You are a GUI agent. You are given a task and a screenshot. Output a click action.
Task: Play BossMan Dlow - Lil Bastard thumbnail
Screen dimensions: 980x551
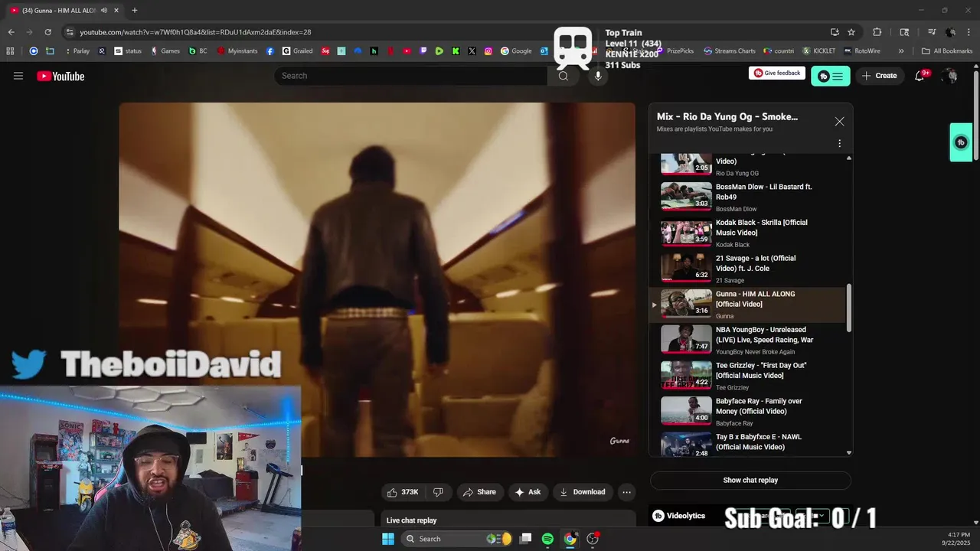pos(686,197)
